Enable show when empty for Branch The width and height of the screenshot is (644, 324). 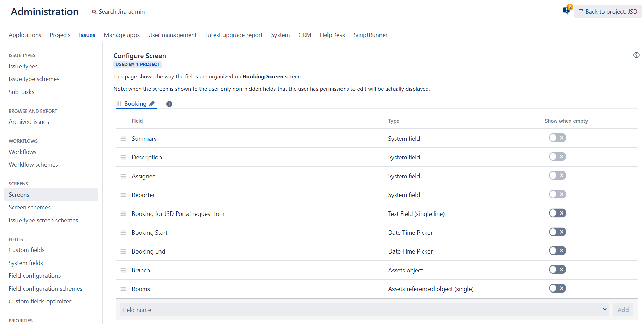coord(557,270)
